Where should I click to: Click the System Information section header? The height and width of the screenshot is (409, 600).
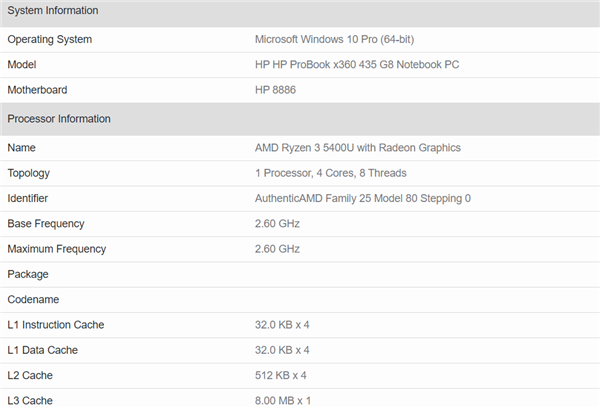coord(53,11)
